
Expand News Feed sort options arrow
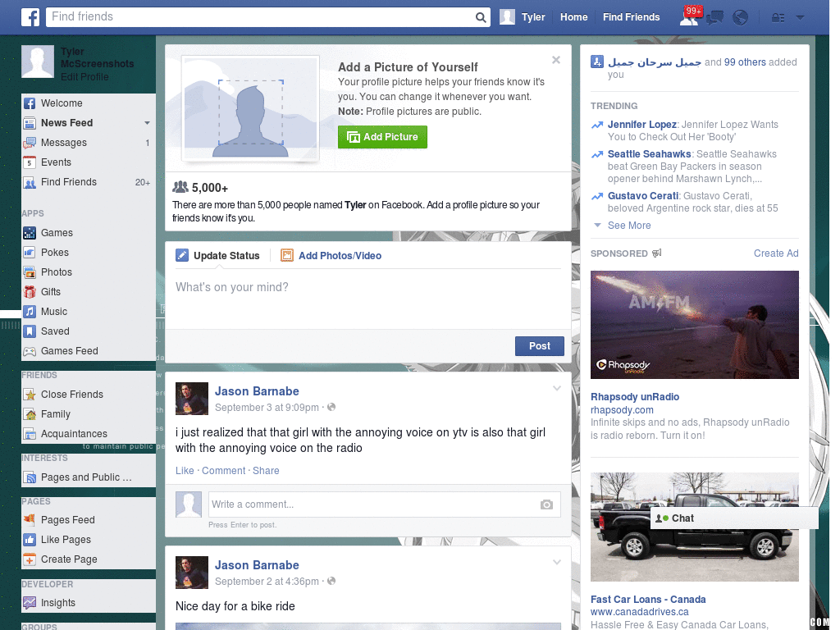tap(147, 123)
